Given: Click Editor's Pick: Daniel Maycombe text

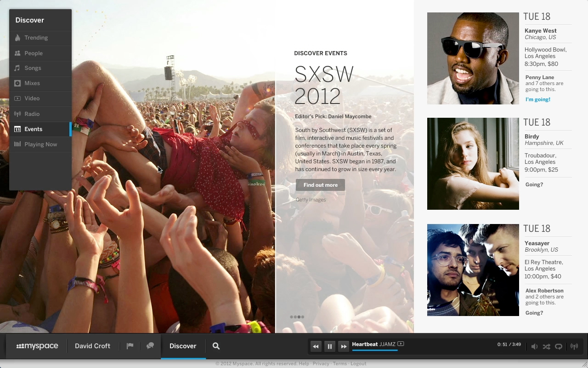Looking at the screenshot, I should click(x=333, y=116).
